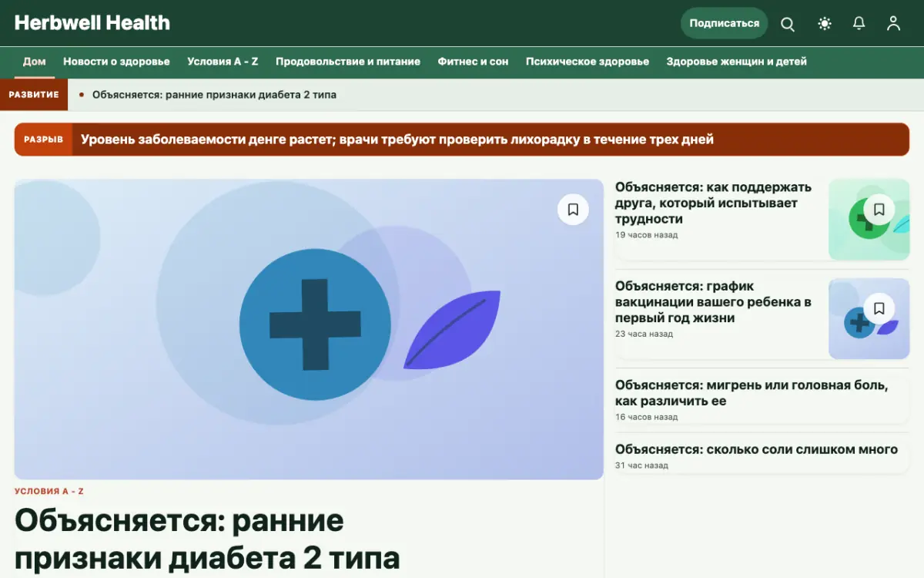
Task: Open article about supporting a struggling friend
Action: (x=713, y=203)
